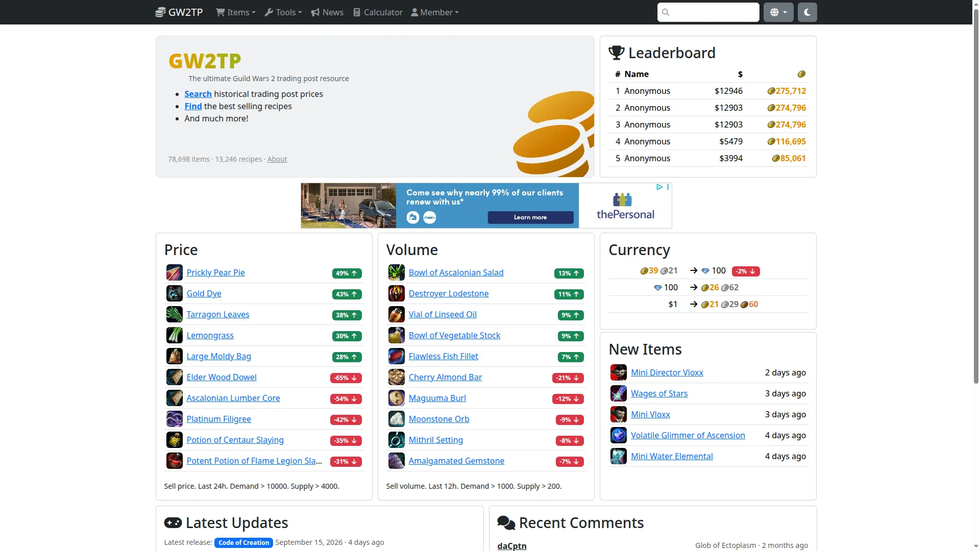The width and height of the screenshot is (980, 551).
Task: Click the Flawless Fish Fillet icon
Action: pyautogui.click(x=396, y=356)
